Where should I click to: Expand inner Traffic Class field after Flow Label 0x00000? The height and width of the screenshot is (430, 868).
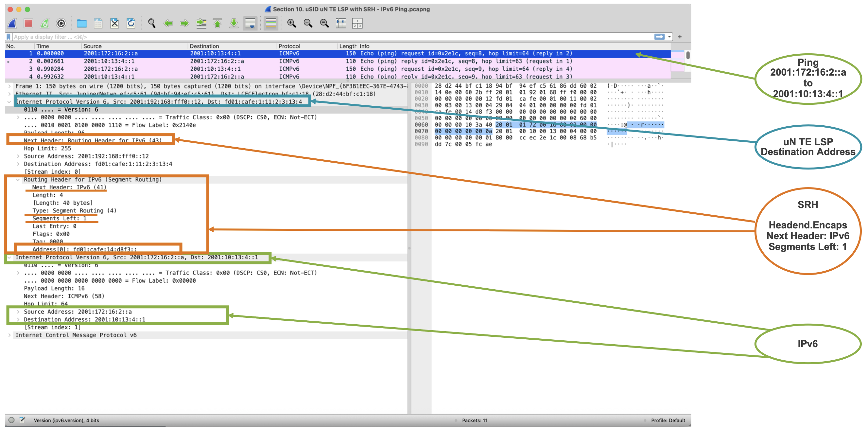click(x=18, y=273)
